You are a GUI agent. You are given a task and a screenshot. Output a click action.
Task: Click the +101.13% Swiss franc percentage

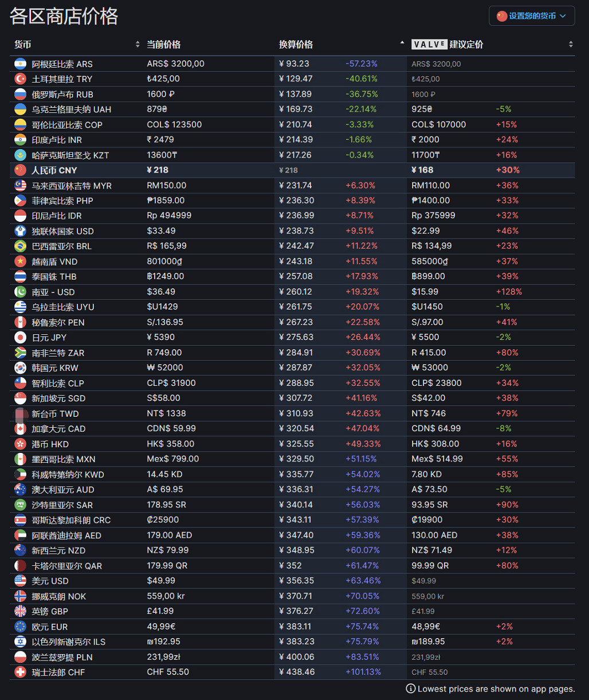pyautogui.click(x=364, y=672)
